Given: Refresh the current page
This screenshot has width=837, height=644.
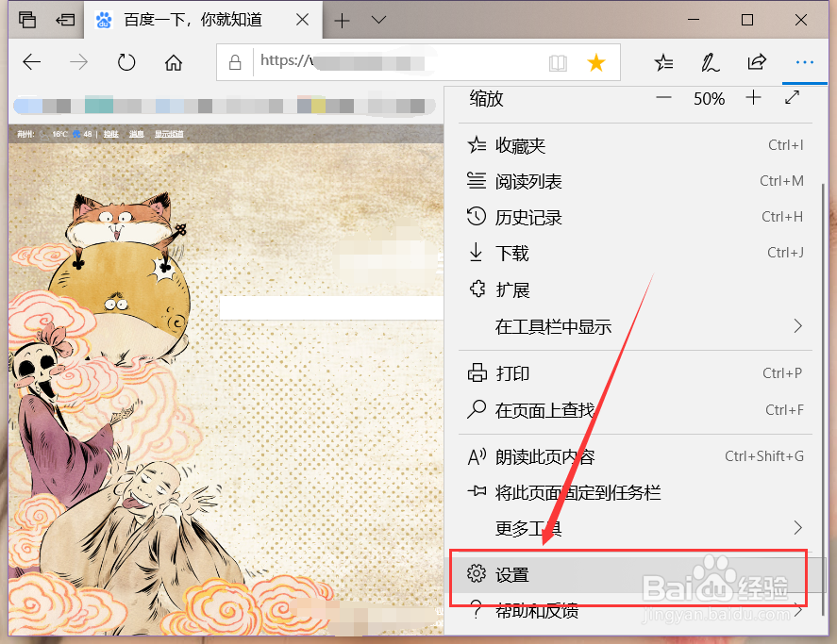Looking at the screenshot, I should 126,62.
